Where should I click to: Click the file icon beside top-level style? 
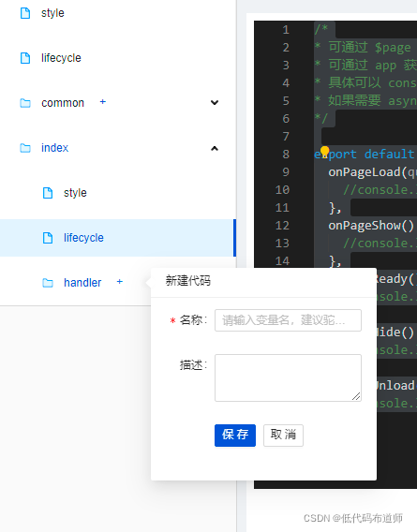coord(25,13)
